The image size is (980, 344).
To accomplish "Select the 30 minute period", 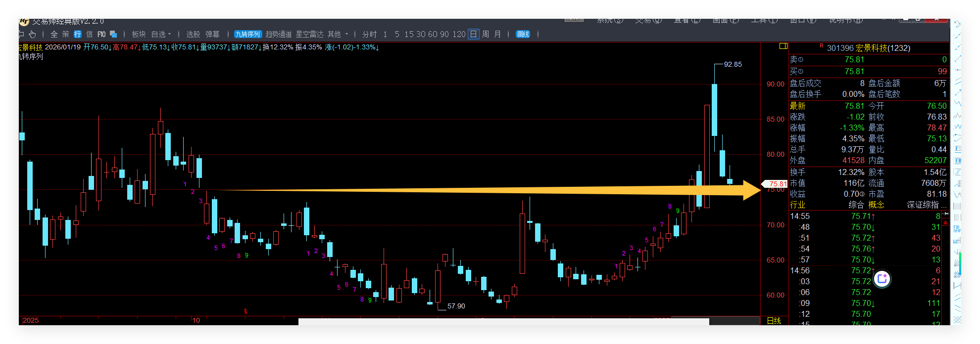I will coord(421,34).
